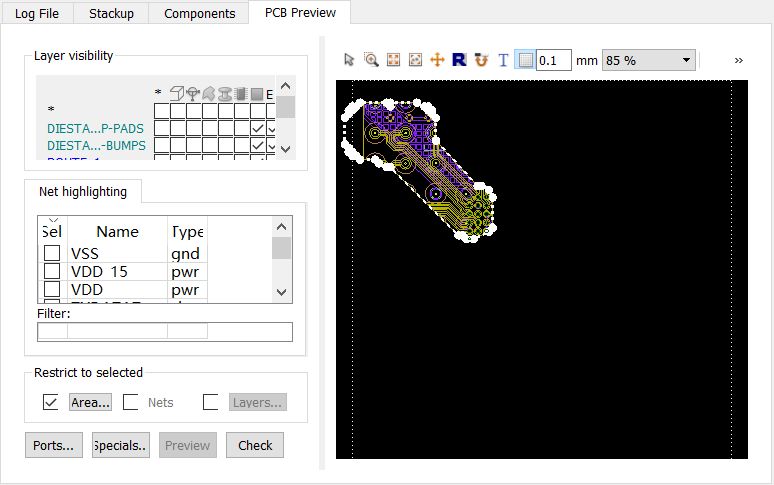
Task: Click the zoom-to-selection icon
Action: point(416,60)
